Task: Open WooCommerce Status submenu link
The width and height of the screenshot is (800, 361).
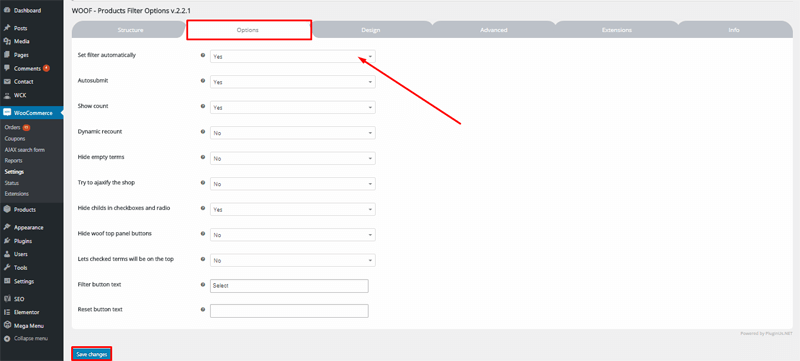Action: [x=12, y=183]
